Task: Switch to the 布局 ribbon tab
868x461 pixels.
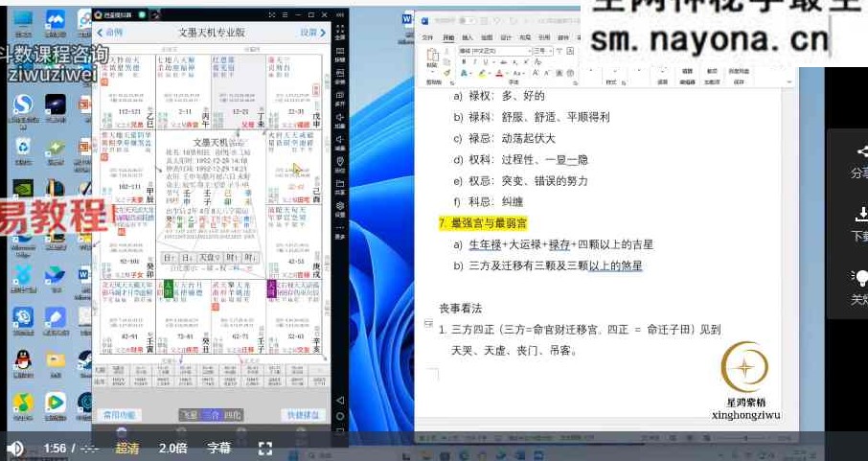Action: pyautogui.click(x=525, y=37)
